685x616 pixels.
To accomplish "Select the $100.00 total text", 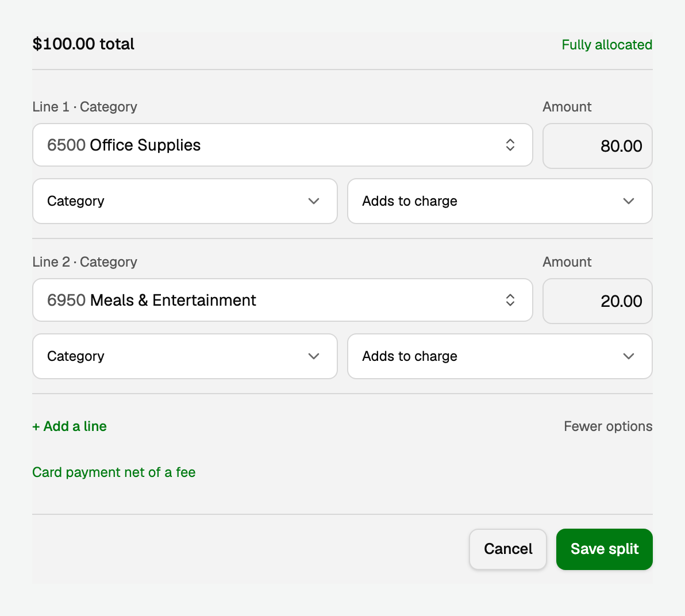I will [83, 44].
